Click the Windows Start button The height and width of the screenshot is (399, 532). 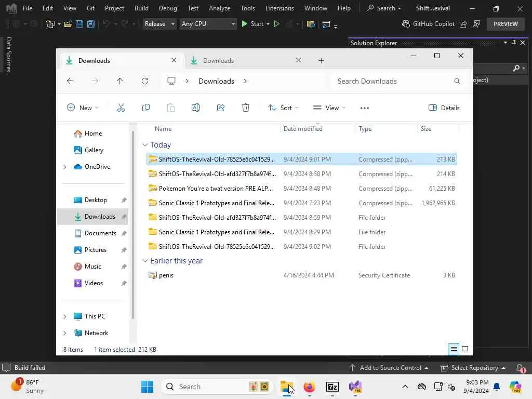tap(147, 387)
